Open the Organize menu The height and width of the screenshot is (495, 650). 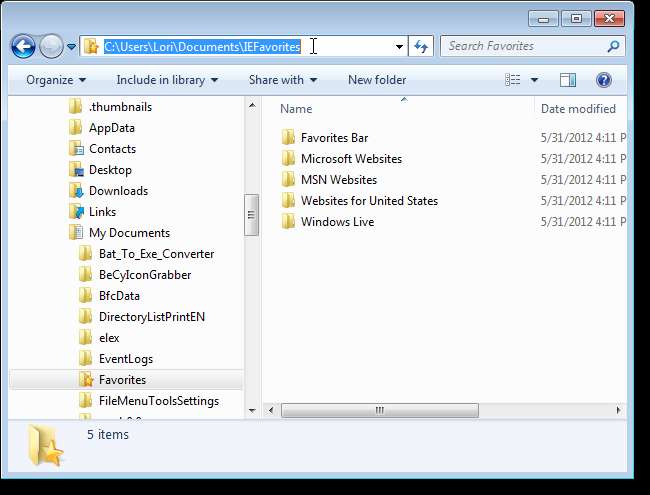pos(56,80)
